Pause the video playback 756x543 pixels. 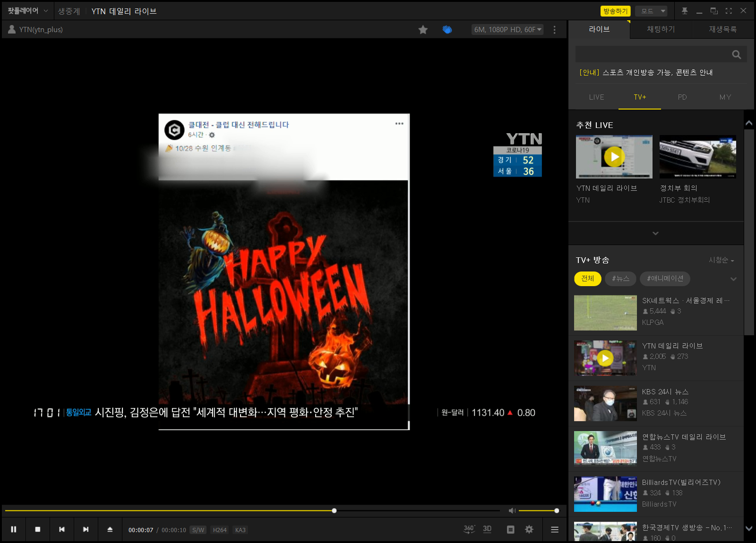point(14,529)
